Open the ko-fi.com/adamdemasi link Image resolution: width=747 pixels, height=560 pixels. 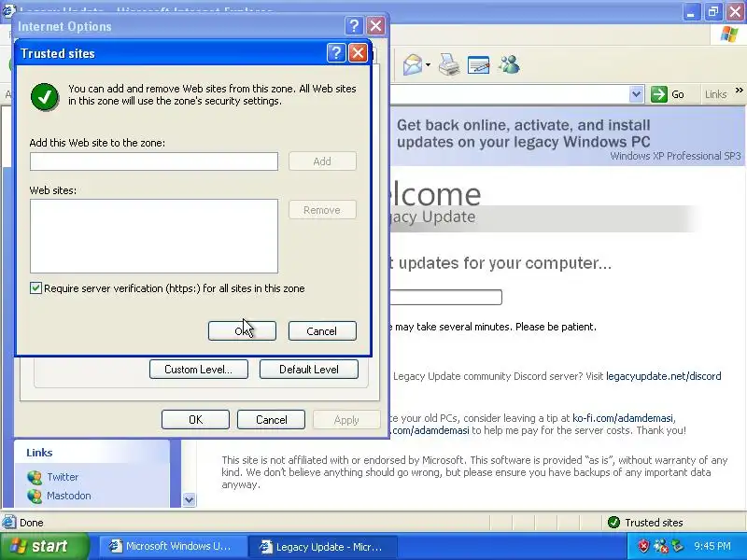tap(623, 418)
